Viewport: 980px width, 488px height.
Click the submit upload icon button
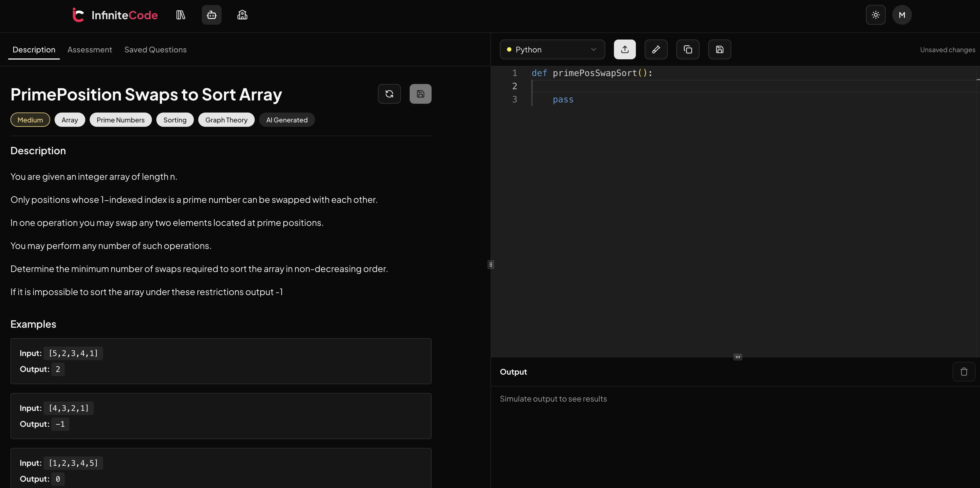625,49
